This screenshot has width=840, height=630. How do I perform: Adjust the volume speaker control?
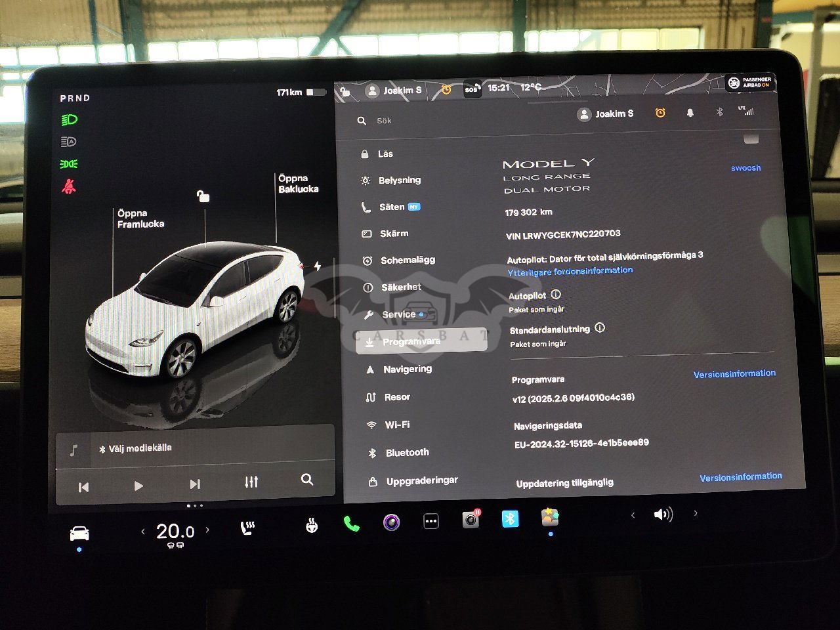(x=663, y=514)
